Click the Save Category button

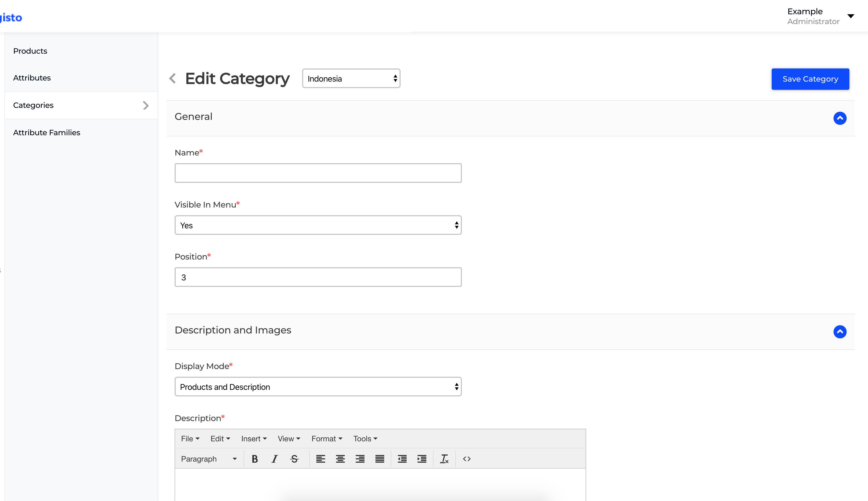pos(810,79)
